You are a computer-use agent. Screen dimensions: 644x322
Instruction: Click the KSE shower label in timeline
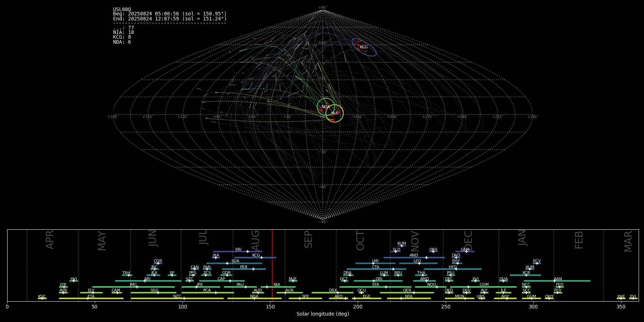(42, 297)
